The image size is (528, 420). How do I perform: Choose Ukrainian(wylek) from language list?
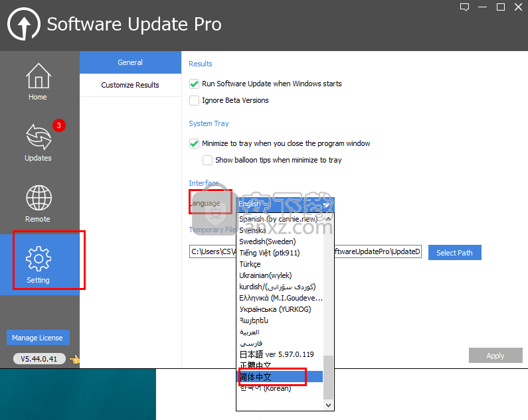280,275
